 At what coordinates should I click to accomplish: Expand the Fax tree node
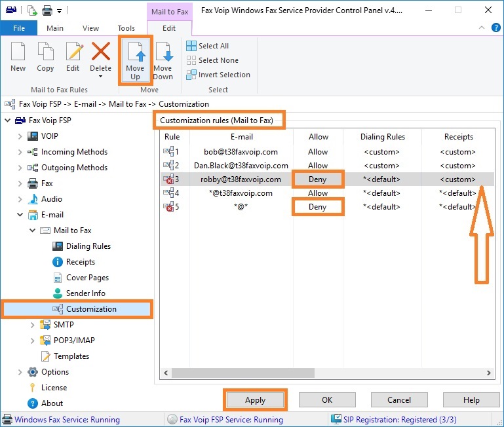point(20,183)
